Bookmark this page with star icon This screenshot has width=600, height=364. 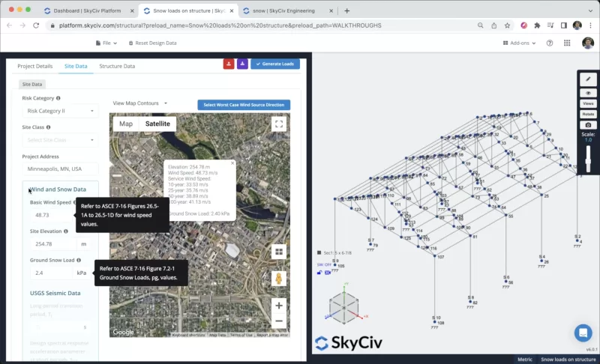coord(507,25)
